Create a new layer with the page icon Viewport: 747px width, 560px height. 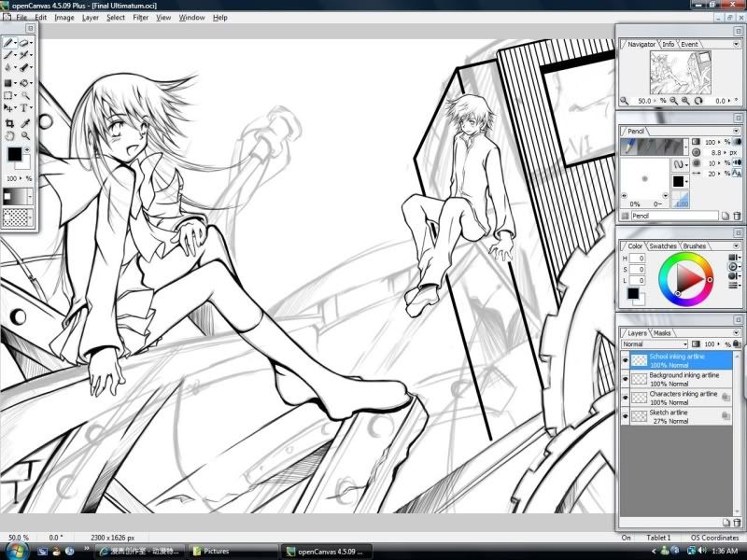(726, 522)
